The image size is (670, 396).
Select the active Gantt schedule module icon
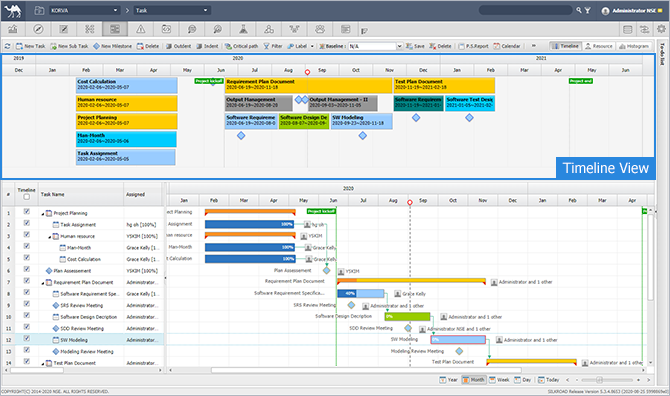[x=115, y=29]
